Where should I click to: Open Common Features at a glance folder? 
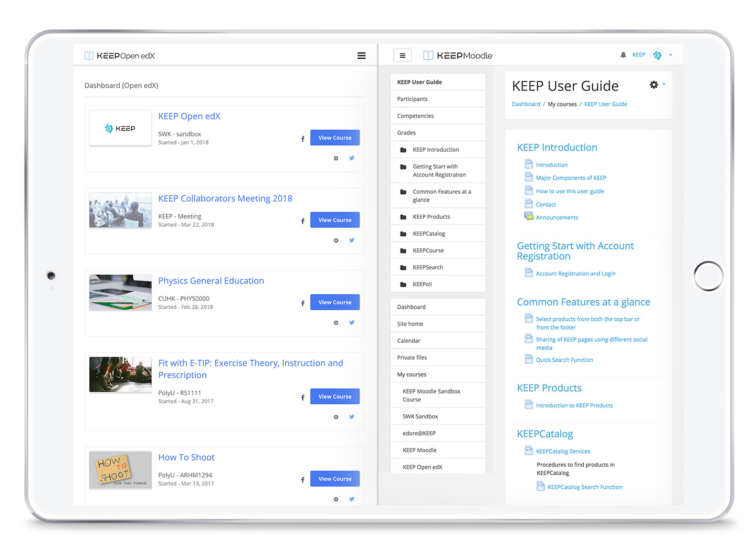tap(438, 196)
